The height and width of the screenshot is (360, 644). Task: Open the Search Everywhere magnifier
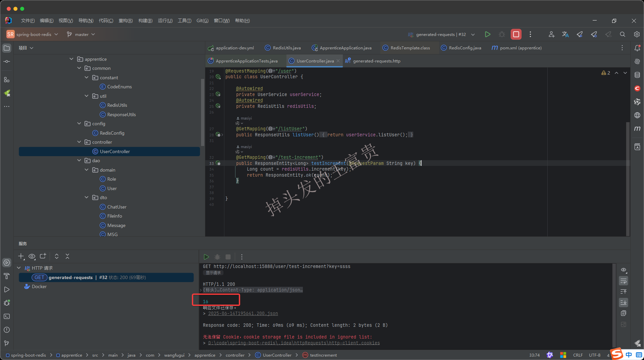pyautogui.click(x=623, y=34)
